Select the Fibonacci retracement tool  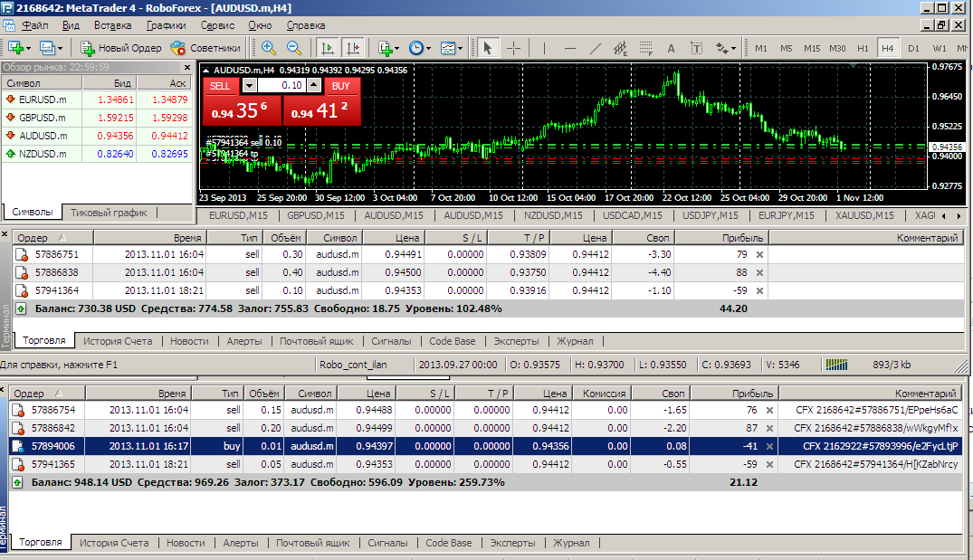pyautogui.click(x=645, y=48)
